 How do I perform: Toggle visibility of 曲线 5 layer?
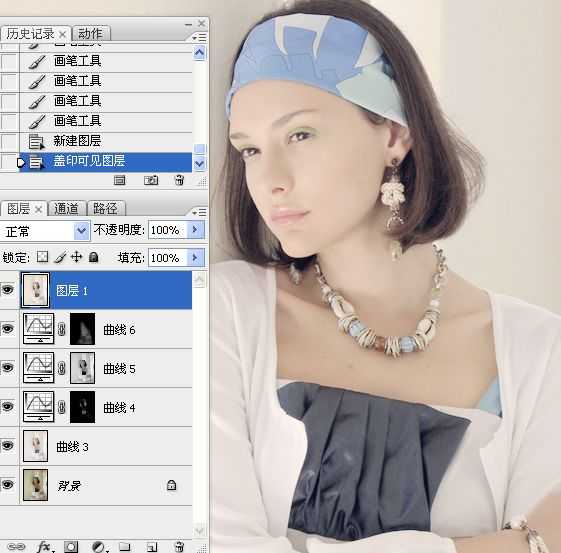8,367
